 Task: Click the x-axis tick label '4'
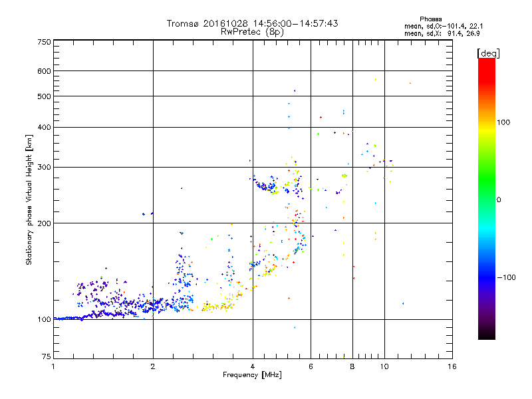pyautogui.click(x=253, y=366)
